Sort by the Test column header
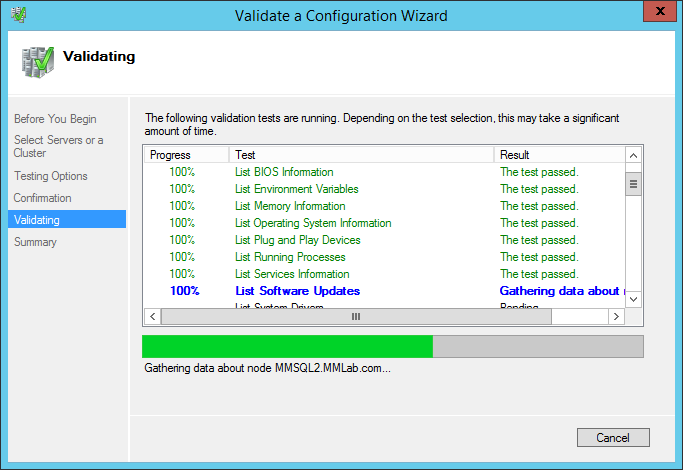 coord(361,155)
